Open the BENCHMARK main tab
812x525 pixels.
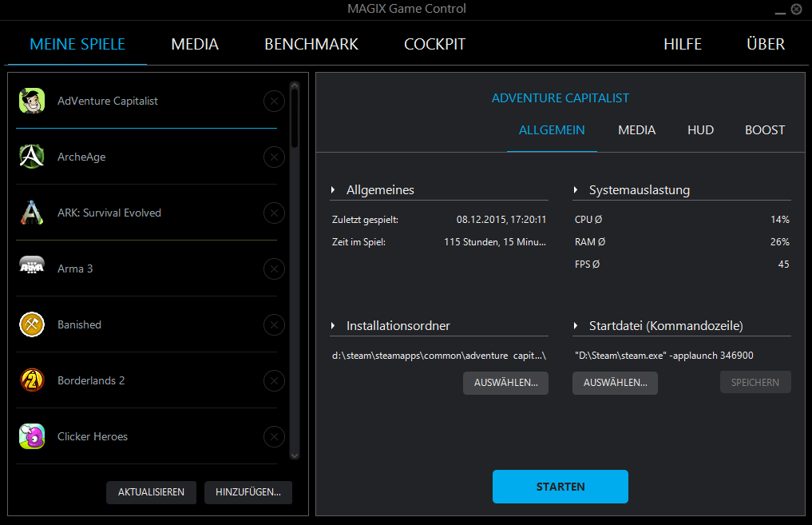(x=311, y=45)
